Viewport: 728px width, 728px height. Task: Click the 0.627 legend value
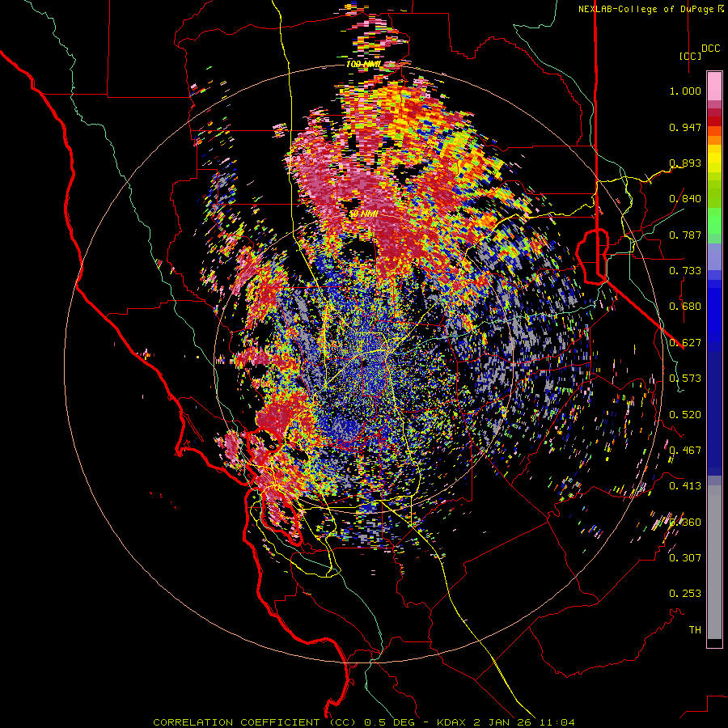pyautogui.click(x=685, y=343)
